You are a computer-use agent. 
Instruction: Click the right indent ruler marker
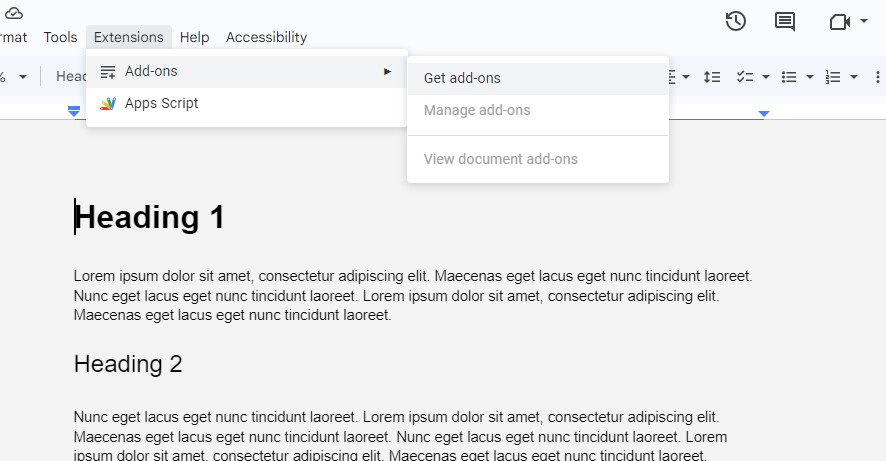point(764,114)
